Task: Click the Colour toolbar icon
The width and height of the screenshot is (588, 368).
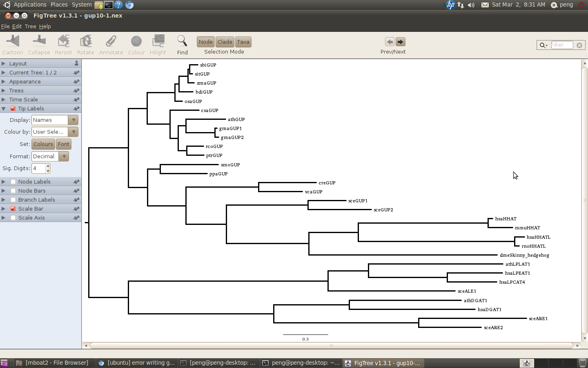Action: coord(136,42)
